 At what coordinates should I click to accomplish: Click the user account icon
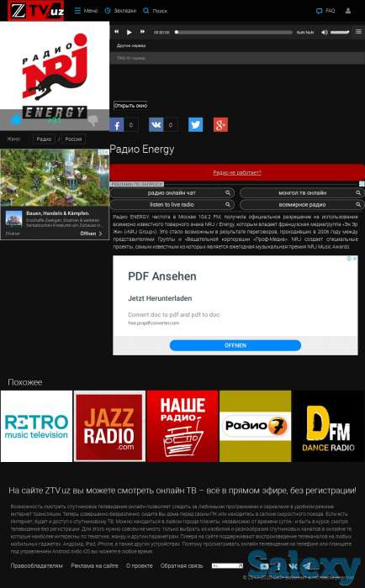coord(348,11)
